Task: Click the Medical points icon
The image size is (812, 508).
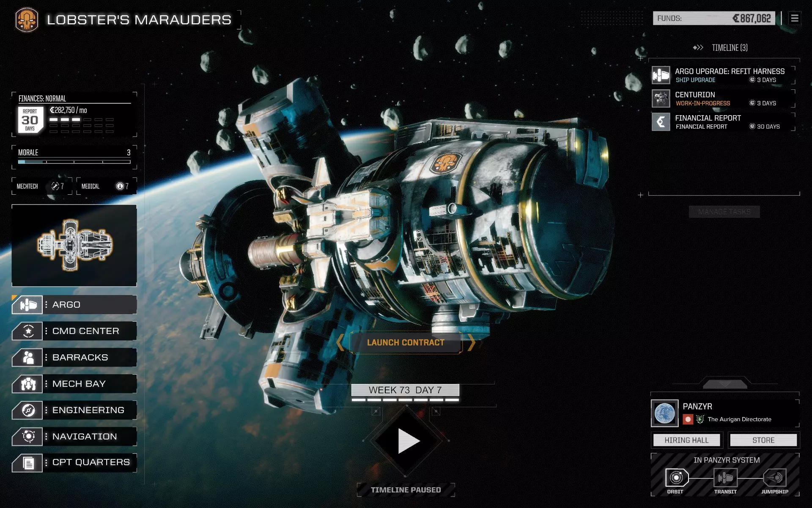Action: [120, 186]
